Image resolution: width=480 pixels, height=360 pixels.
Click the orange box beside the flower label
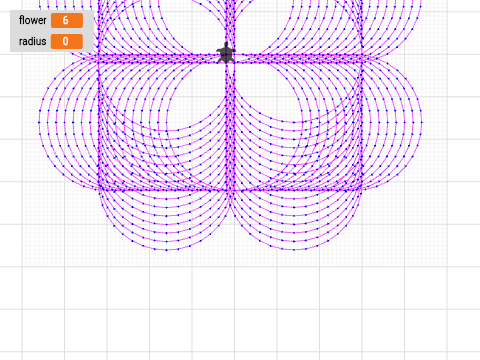coord(67,20)
